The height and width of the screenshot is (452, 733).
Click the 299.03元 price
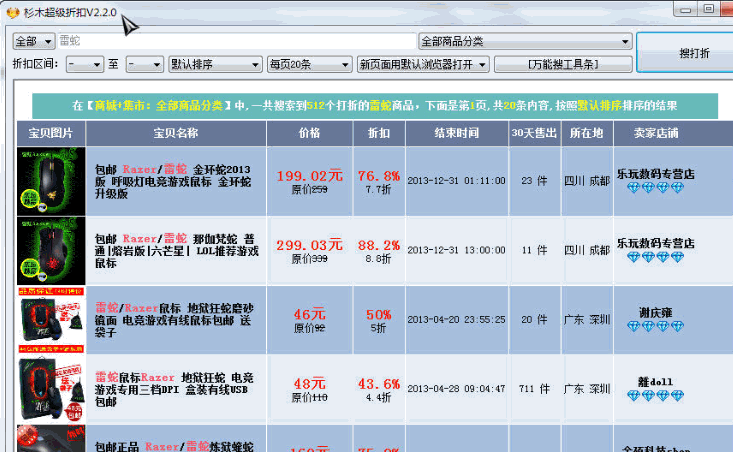[309, 245]
